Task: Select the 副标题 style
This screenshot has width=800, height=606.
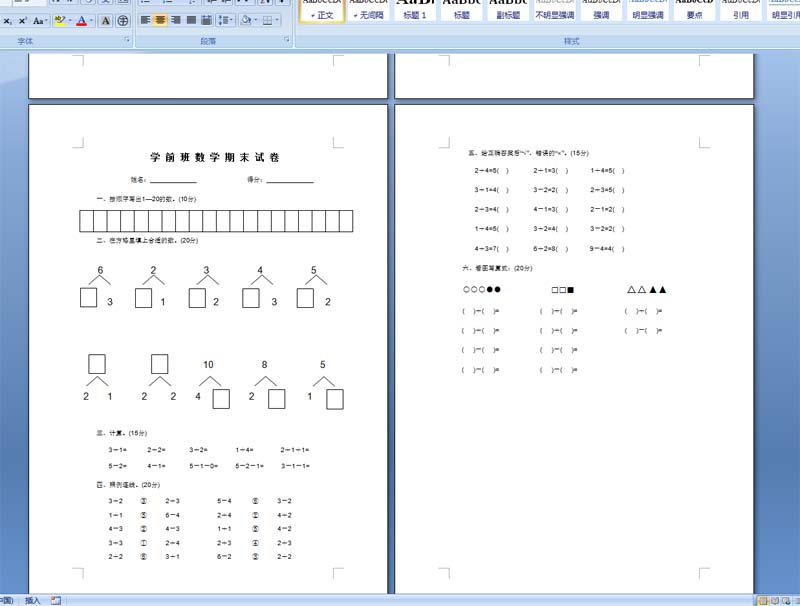Action: pos(508,10)
